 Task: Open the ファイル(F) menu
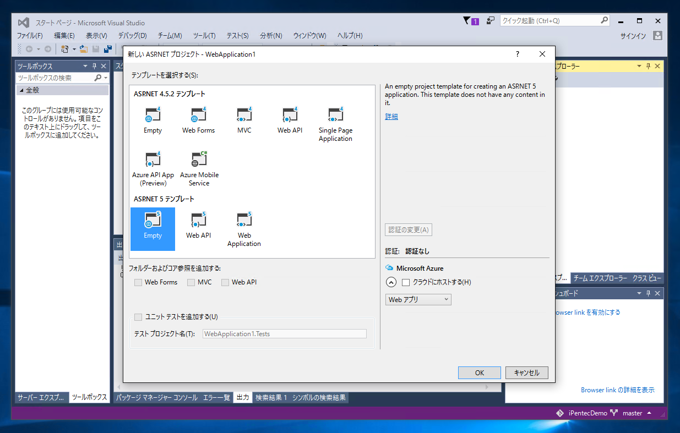(30, 36)
